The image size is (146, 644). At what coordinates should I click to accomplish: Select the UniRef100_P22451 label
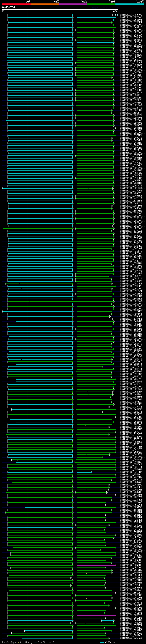click(x=131, y=50)
